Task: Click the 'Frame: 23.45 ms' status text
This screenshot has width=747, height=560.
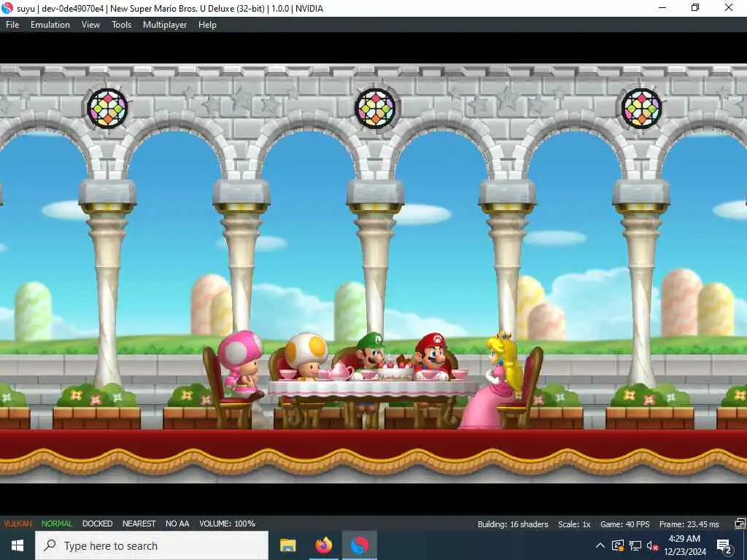Action: [689, 524]
